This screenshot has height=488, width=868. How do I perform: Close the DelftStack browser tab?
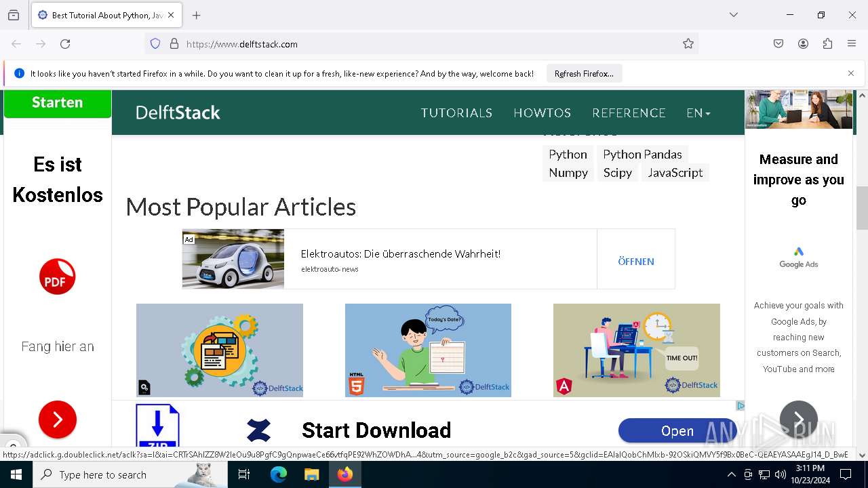click(x=171, y=15)
